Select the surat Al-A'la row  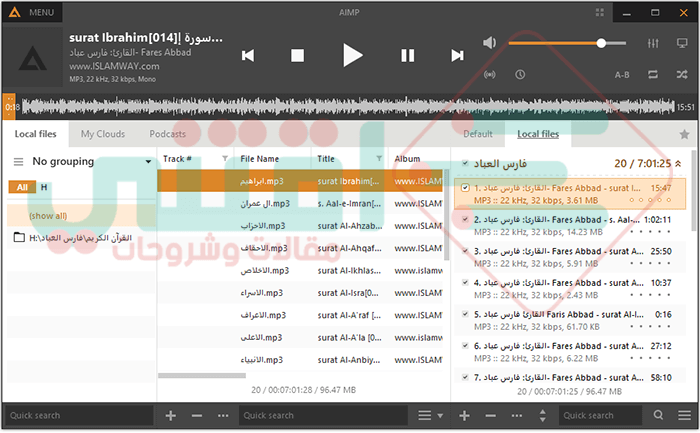pyautogui.click(x=300, y=337)
